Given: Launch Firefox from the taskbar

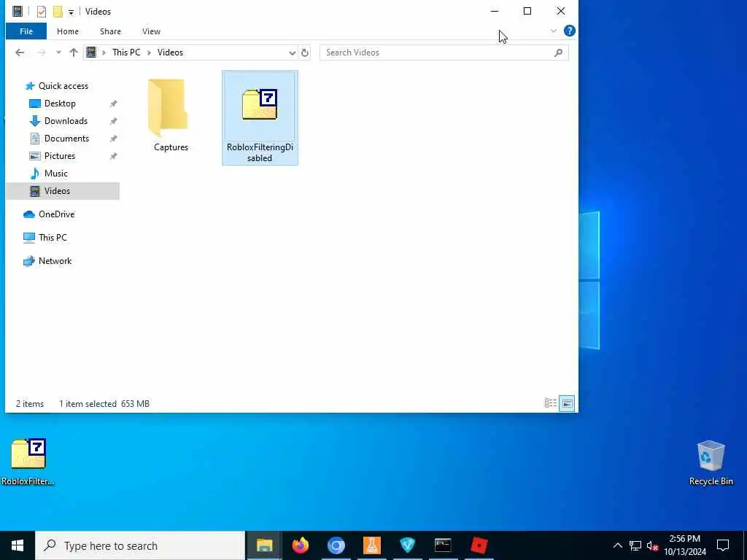Looking at the screenshot, I should point(300,545).
